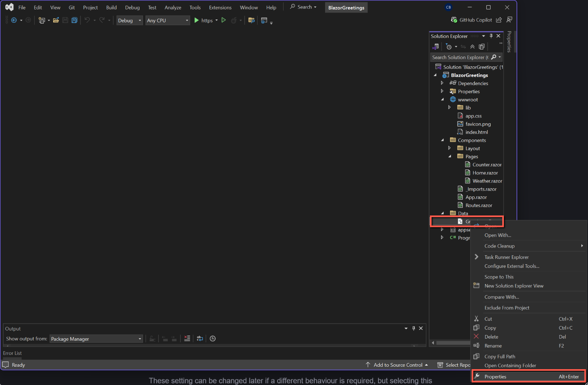The image size is (588, 385).
Task: Click the Show All Files icon in Solution Explorer
Action: [482, 47]
